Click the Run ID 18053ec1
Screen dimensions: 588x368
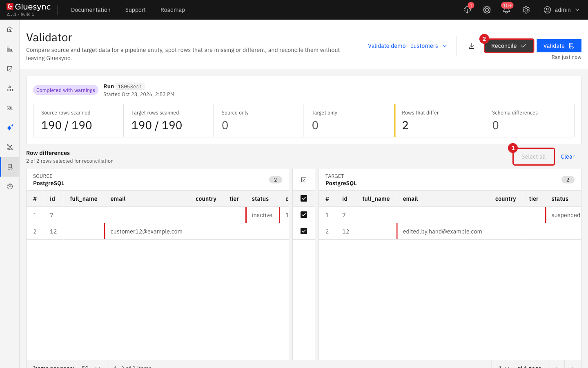coord(130,86)
